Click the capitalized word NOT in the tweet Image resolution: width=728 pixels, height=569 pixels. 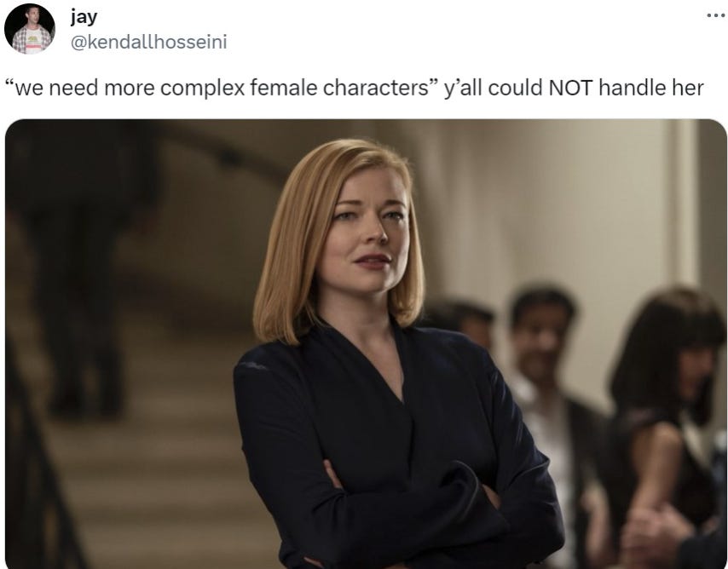click(x=571, y=88)
